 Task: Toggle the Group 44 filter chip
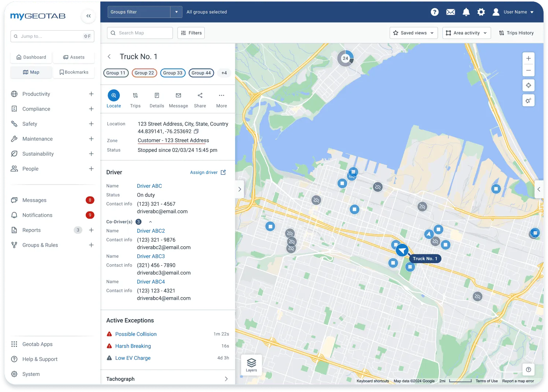point(201,73)
